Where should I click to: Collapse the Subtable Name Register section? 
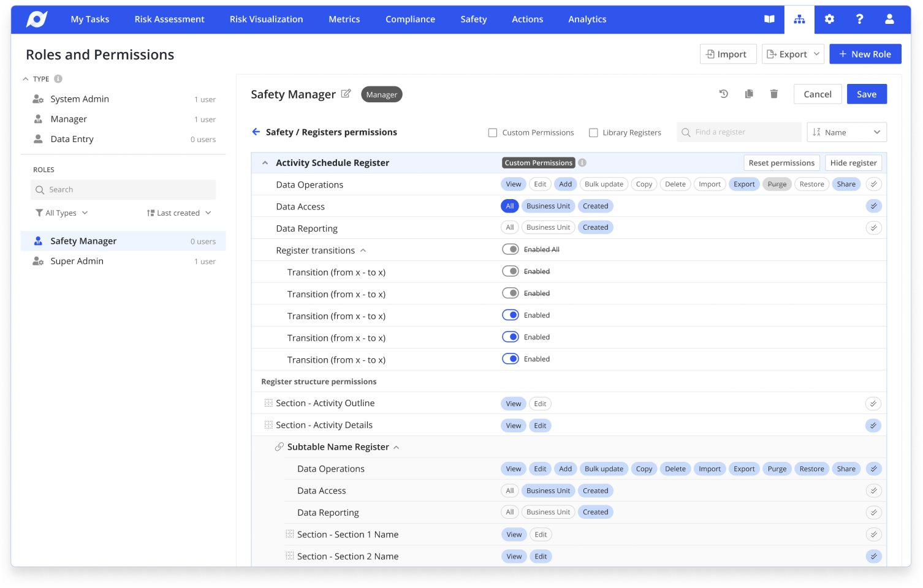click(396, 447)
